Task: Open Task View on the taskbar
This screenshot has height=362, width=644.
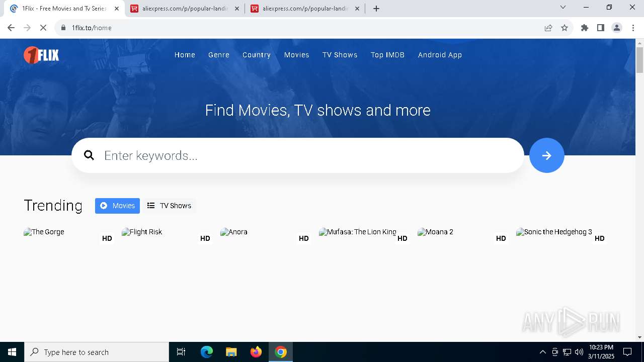Action: (x=181, y=352)
